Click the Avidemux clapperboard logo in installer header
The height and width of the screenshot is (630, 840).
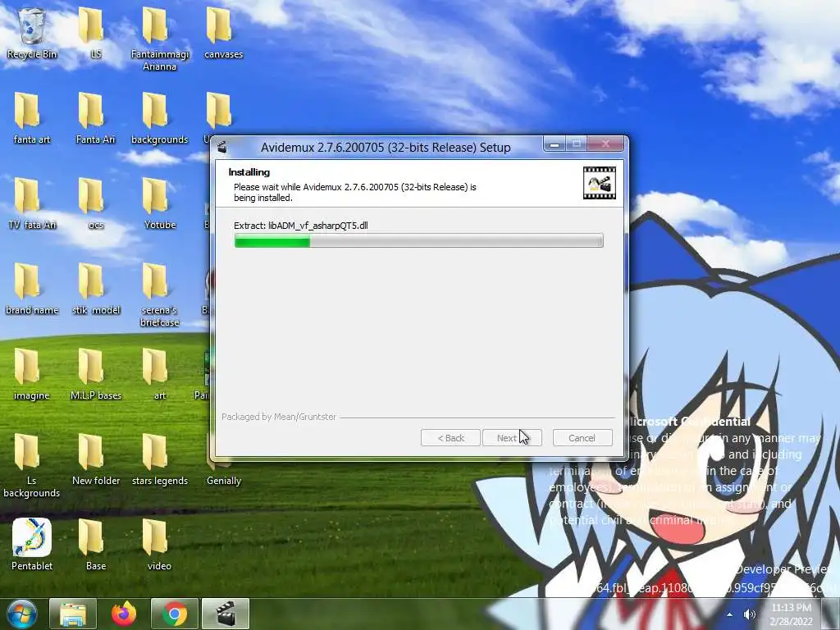coord(599,183)
